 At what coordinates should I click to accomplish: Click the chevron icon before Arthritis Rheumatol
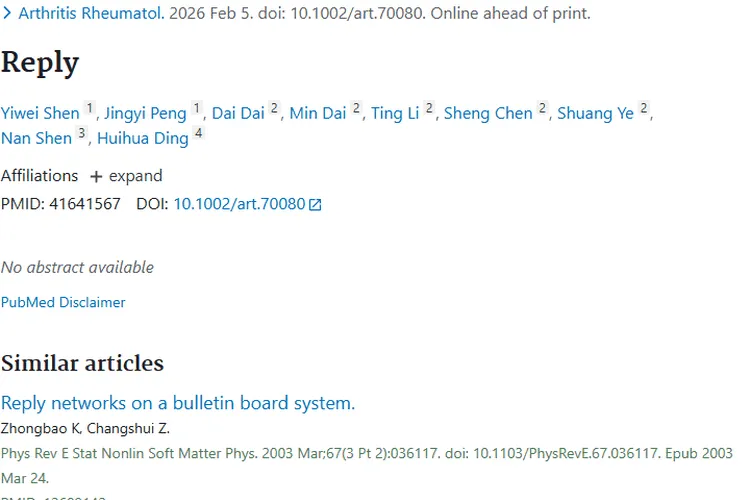(x=8, y=14)
